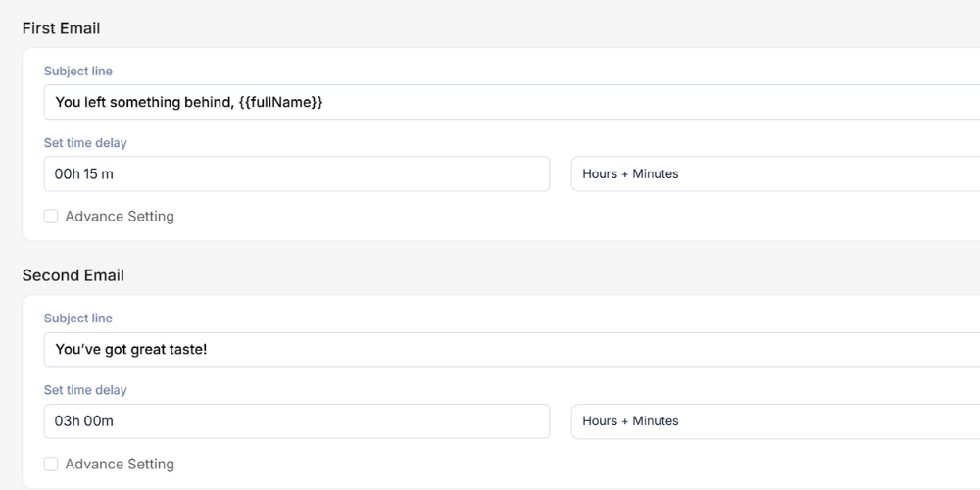Viewport: 980px width, 490px height.
Task: Click the First Email heading
Action: 61,28
